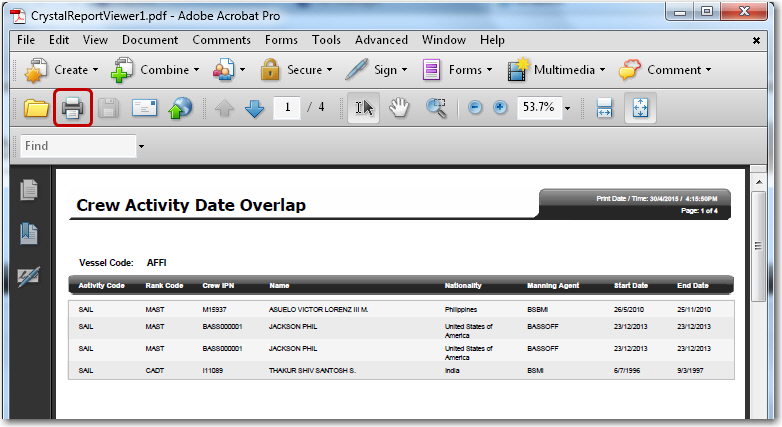The height and width of the screenshot is (427, 782).
Task: Click the Zoom In plus button
Action: (500, 108)
